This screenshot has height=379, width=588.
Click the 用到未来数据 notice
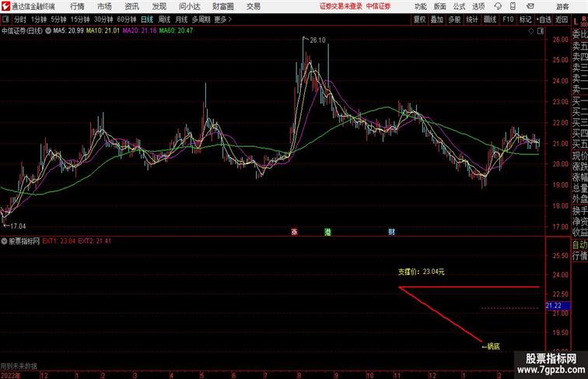(19, 366)
